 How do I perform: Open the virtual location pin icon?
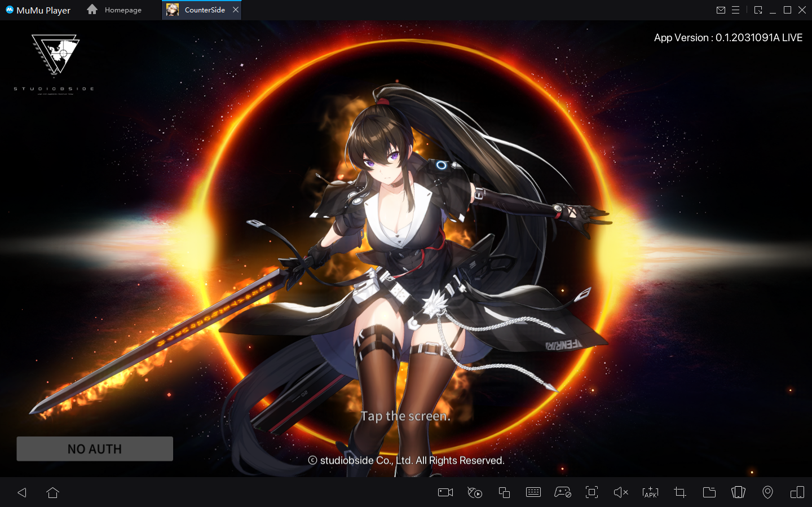(x=767, y=492)
